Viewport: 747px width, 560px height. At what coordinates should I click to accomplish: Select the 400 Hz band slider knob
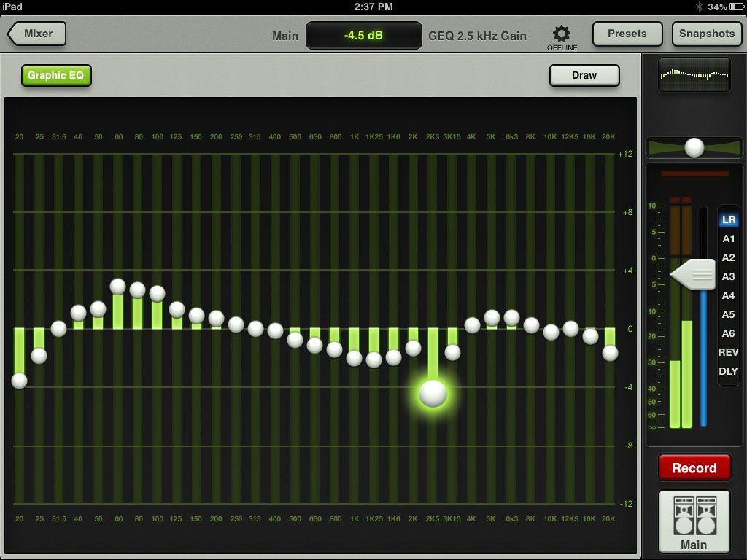coord(275,330)
